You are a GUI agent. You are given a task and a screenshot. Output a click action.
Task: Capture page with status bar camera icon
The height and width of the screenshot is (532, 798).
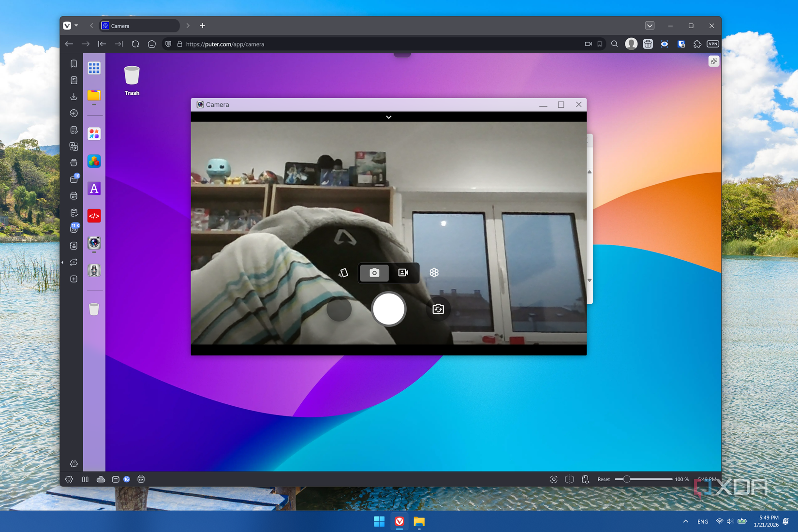click(554, 479)
